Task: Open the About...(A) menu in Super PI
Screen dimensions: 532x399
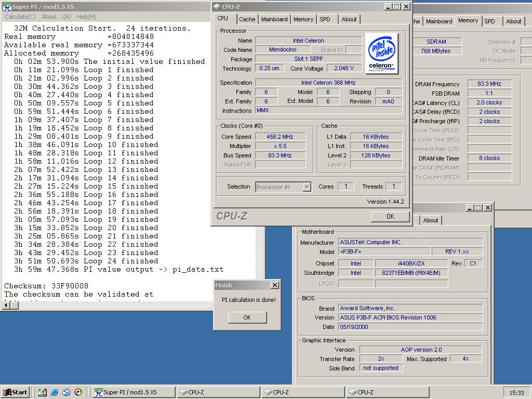Action: pos(56,17)
